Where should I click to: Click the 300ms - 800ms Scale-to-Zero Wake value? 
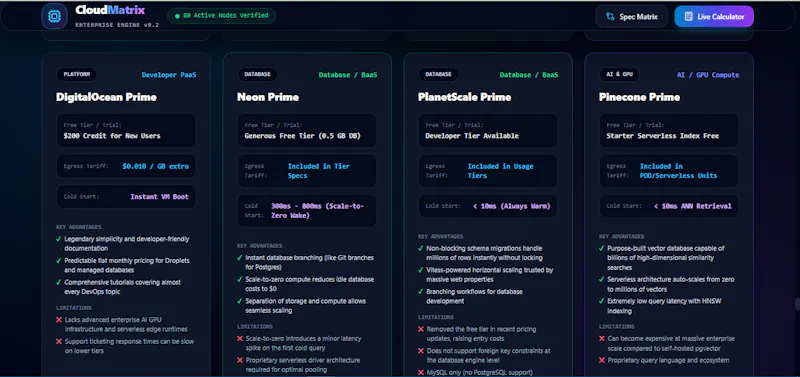click(x=317, y=211)
